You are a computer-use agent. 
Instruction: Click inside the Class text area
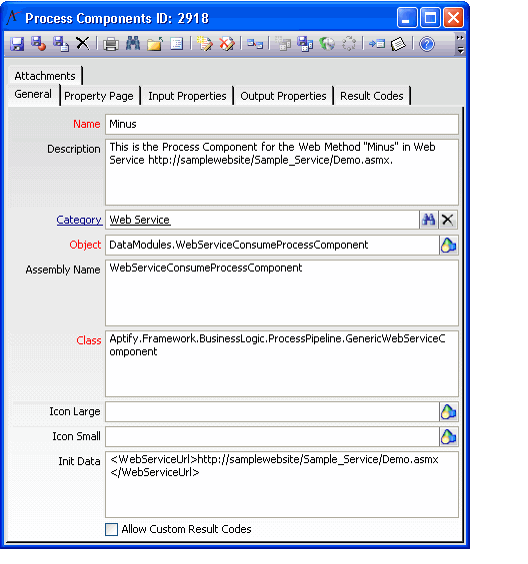pyautogui.click(x=282, y=364)
